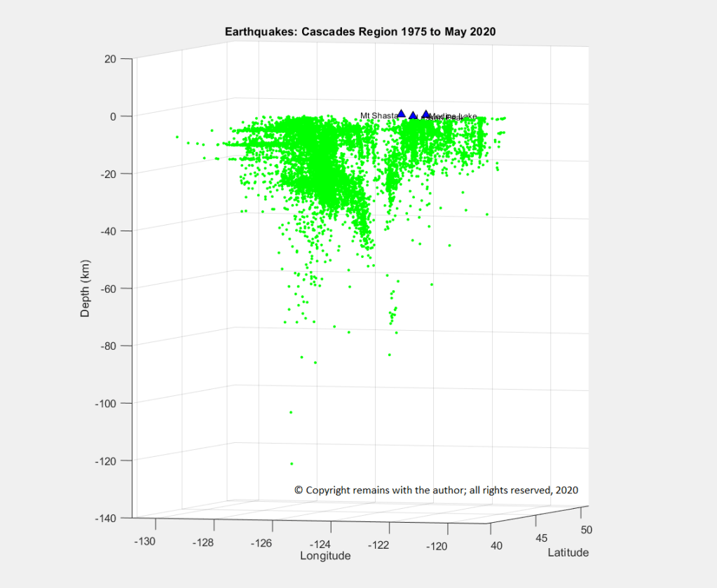This screenshot has height=588, width=717.
Task: Click the latitude tick label 40
Action: (496, 545)
